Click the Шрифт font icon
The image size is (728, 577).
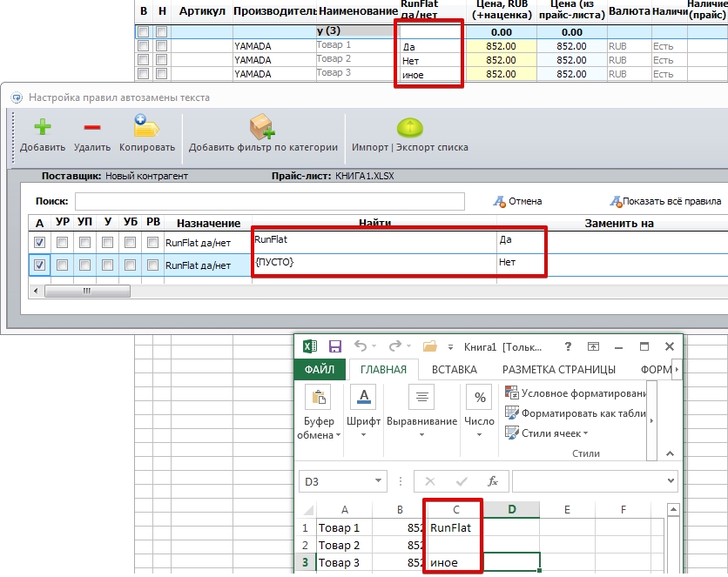363,397
